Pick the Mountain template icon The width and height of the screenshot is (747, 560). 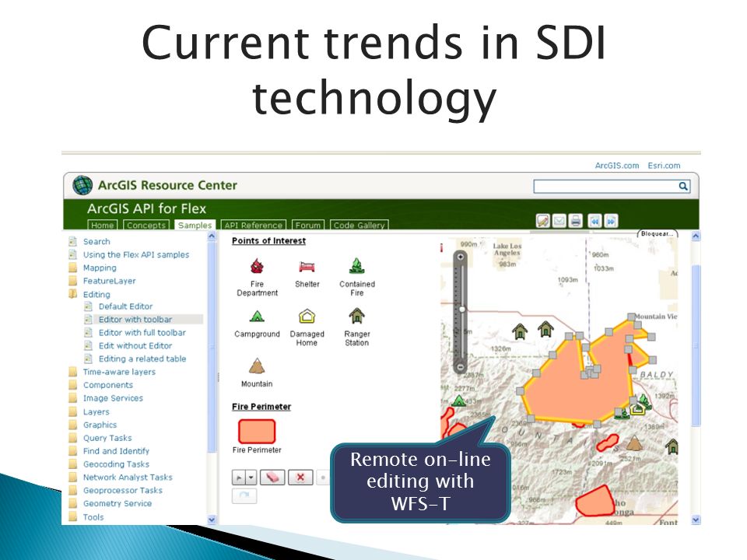[257, 366]
